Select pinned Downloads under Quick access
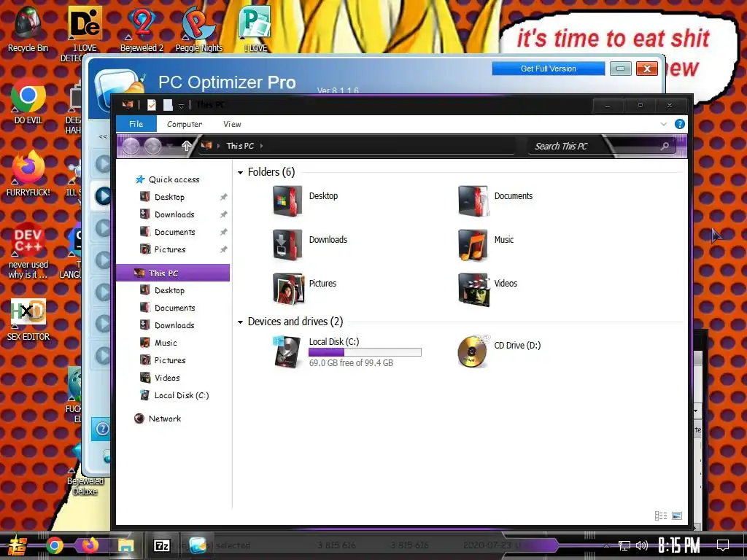747x560 pixels. (174, 215)
